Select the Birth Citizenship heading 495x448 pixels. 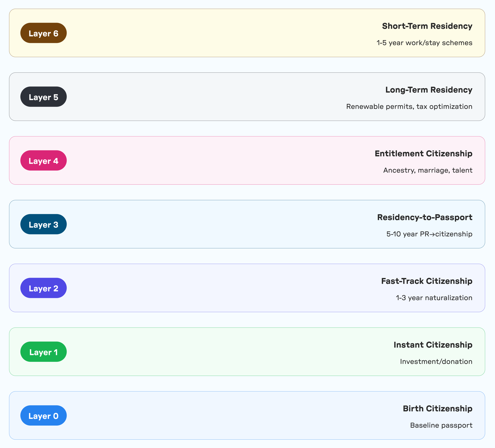pyautogui.click(x=438, y=409)
